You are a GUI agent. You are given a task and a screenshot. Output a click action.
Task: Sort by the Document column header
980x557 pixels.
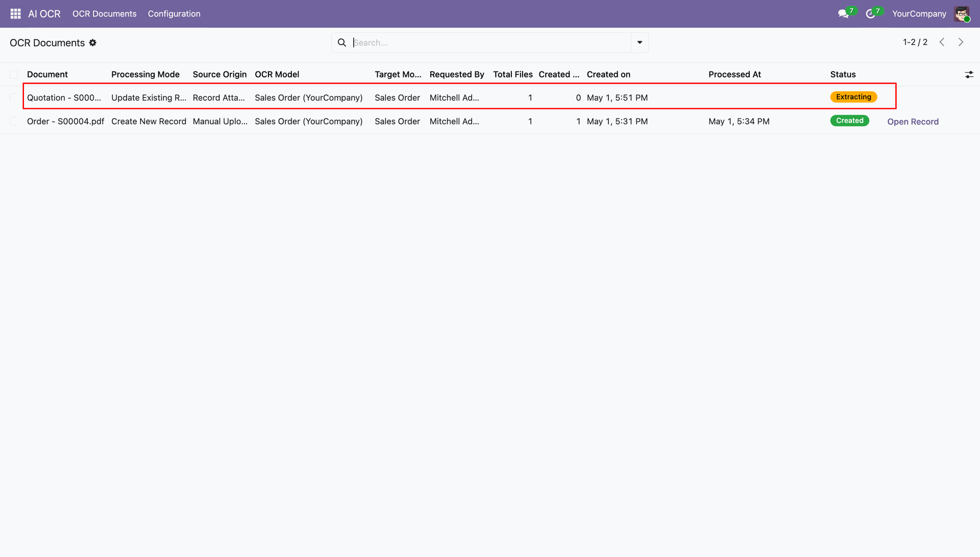coord(47,74)
